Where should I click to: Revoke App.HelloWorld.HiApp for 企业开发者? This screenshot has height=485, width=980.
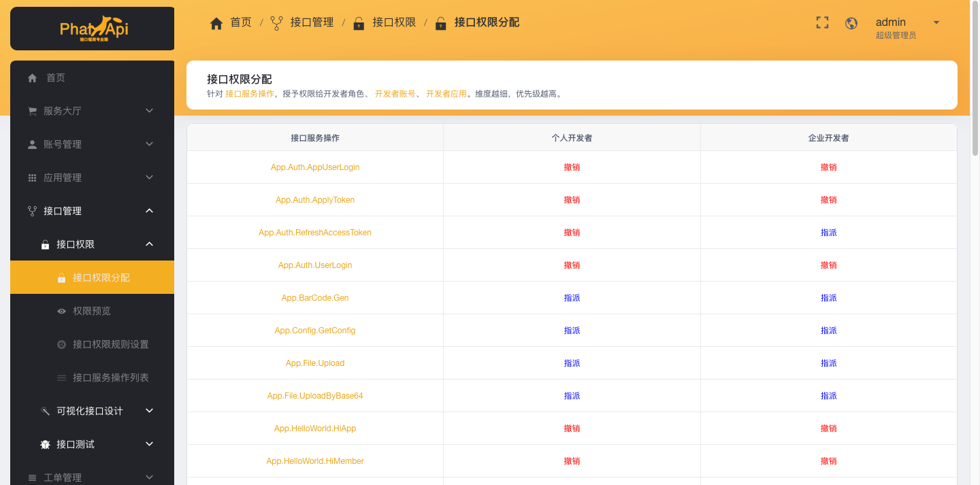(828, 429)
